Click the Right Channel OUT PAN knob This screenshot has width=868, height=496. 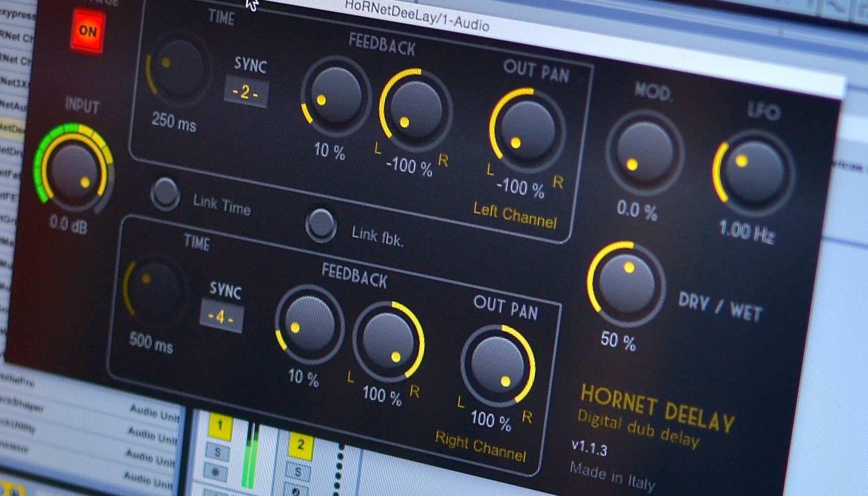pos(498,365)
